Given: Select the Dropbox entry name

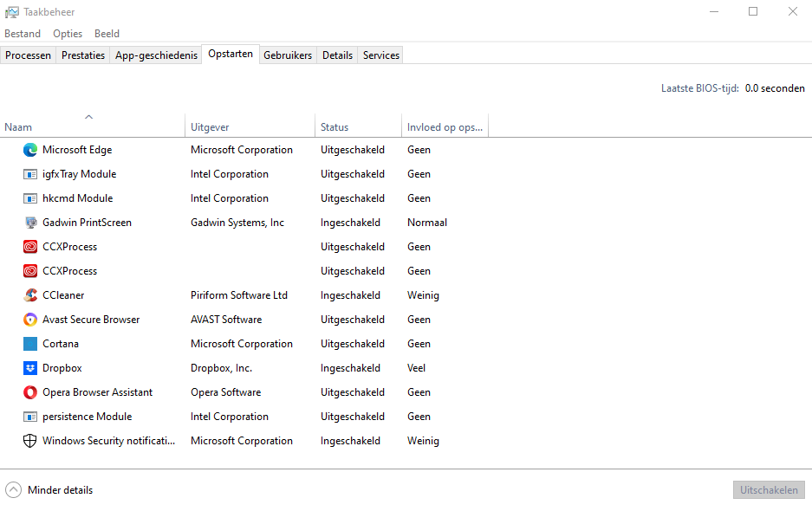Looking at the screenshot, I should click(62, 368).
